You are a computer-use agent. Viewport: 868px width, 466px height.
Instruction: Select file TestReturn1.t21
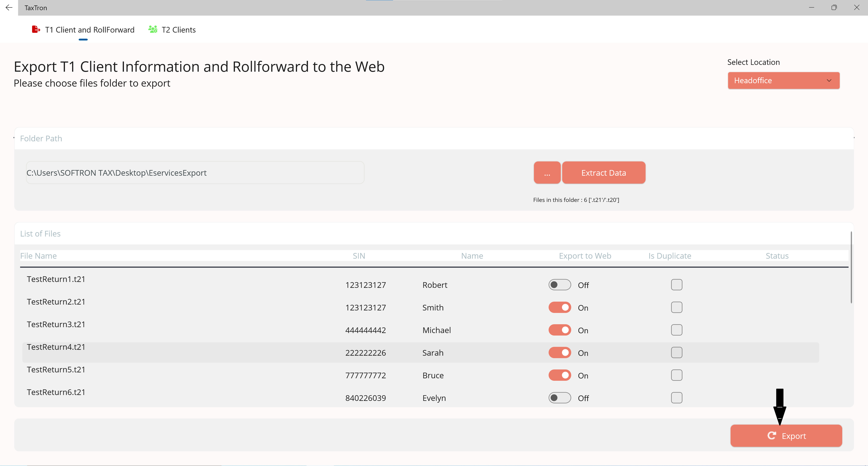(x=56, y=279)
